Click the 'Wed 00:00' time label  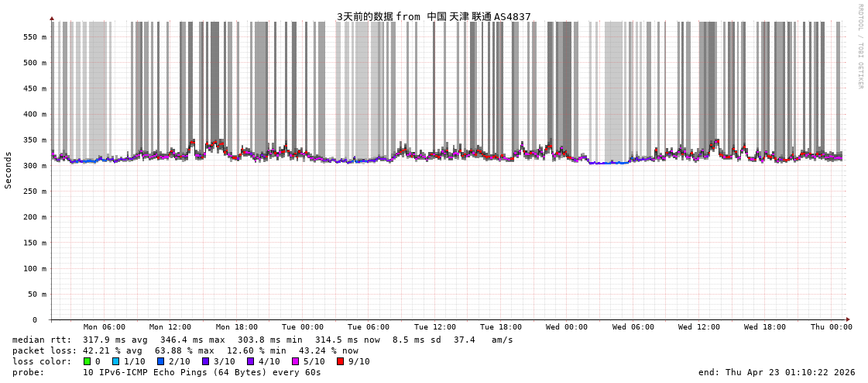[566, 327]
